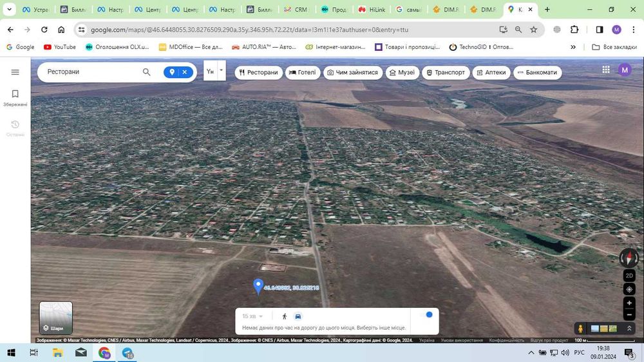
Task: Open the Recents history panel
Action: [x=15, y=128]
